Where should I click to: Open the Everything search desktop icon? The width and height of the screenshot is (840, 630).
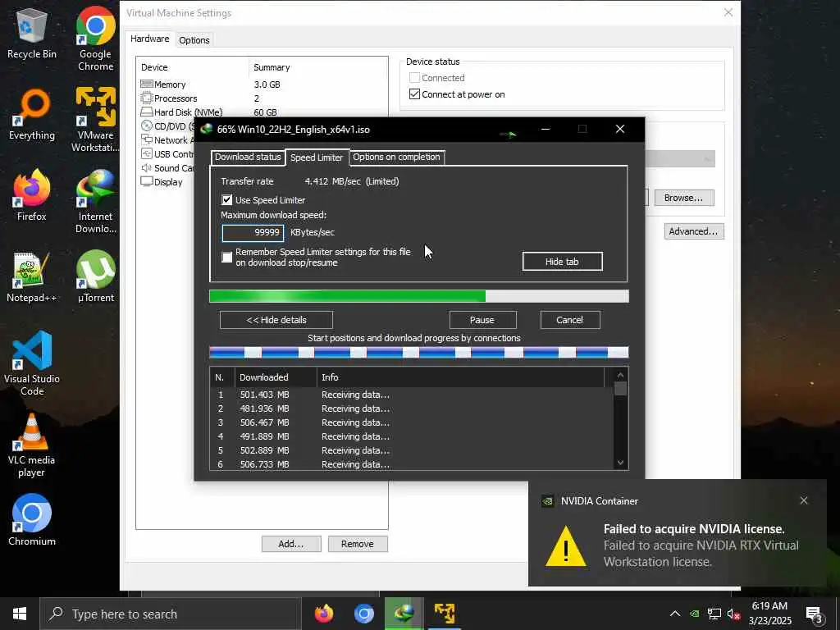point(32,115)
